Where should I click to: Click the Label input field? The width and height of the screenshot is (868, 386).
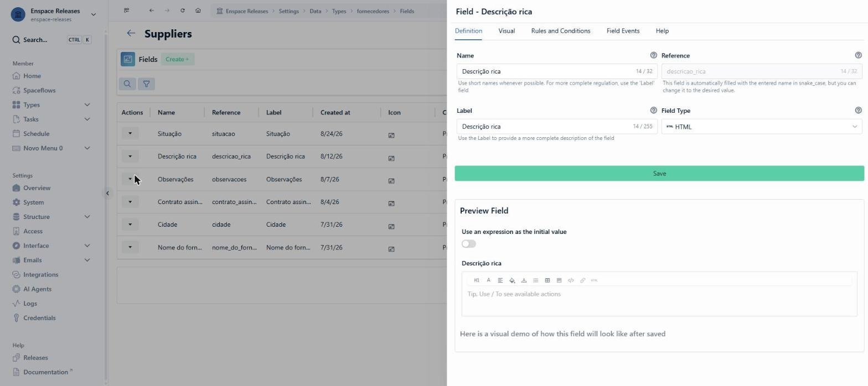coord(557,127)
